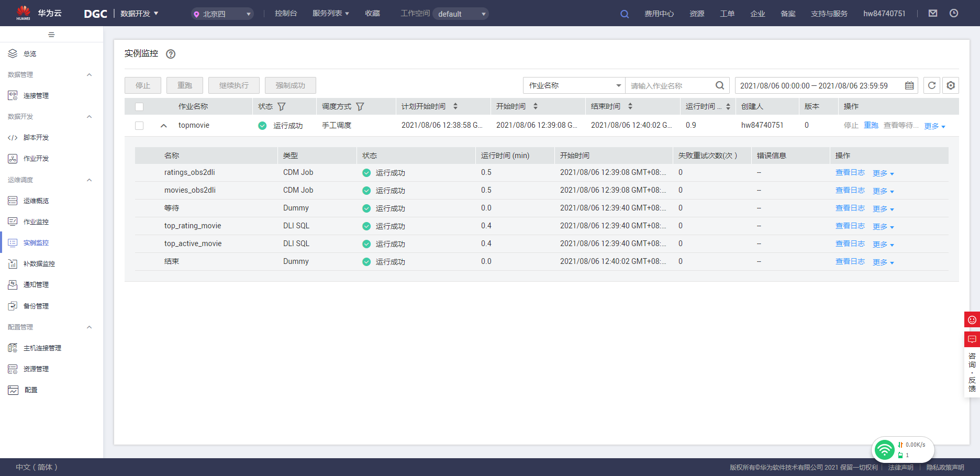This screenshot has height=476, width=980.
Task: Sort by 开始时间 in main table header
Action: tap(536, 106)
